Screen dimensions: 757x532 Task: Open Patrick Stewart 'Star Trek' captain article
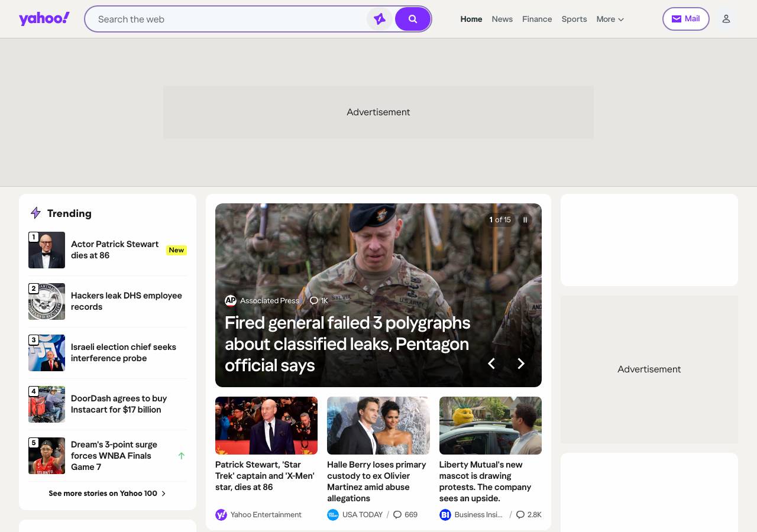click(x=265, y=476)
